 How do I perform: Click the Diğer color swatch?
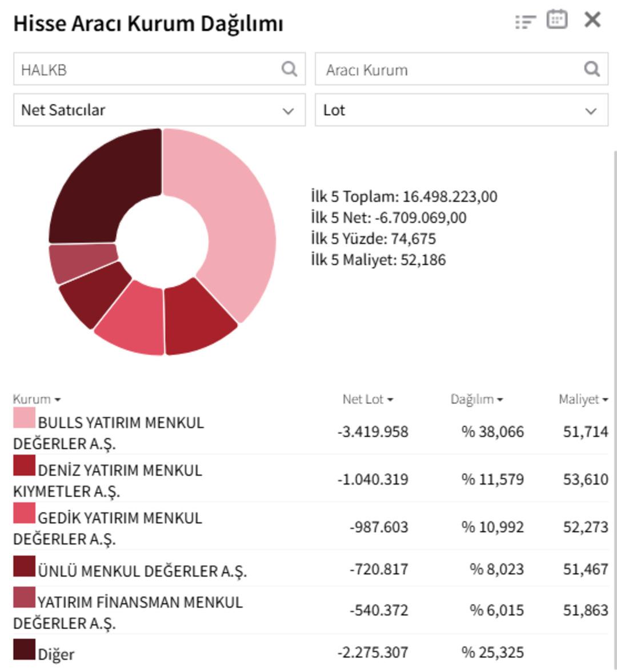[23, 649]
